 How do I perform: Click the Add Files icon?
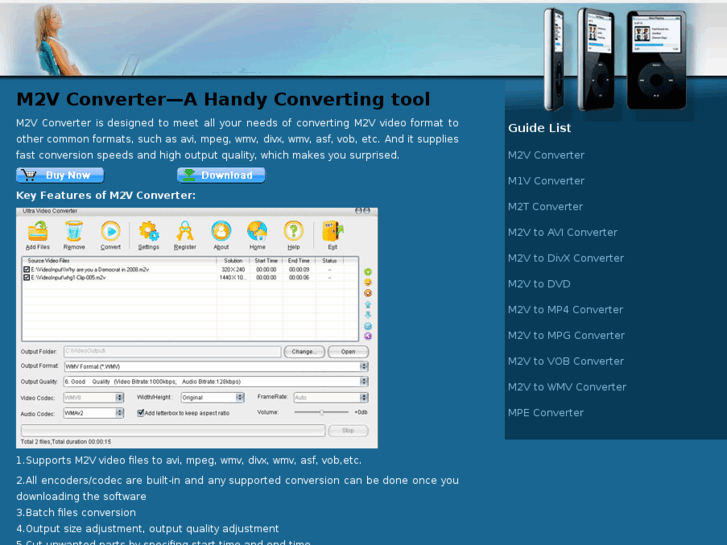(38, 231)
